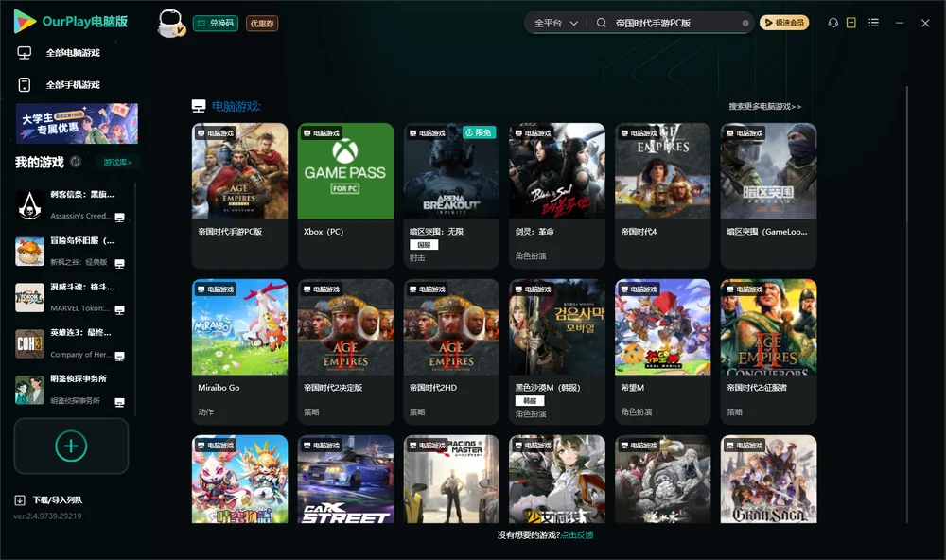Open the Racing Master game card
The image size is (946, 560).
pos(451,480)
